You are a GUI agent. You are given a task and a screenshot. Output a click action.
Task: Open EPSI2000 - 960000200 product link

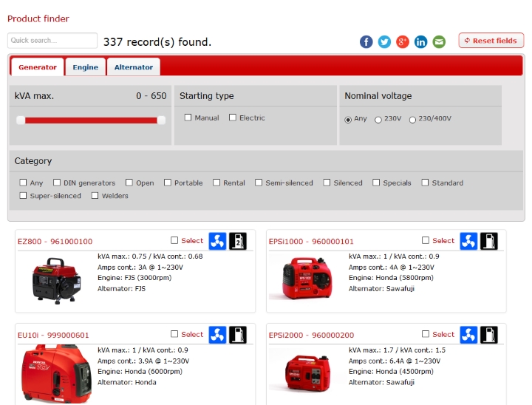tap(312, 335)
